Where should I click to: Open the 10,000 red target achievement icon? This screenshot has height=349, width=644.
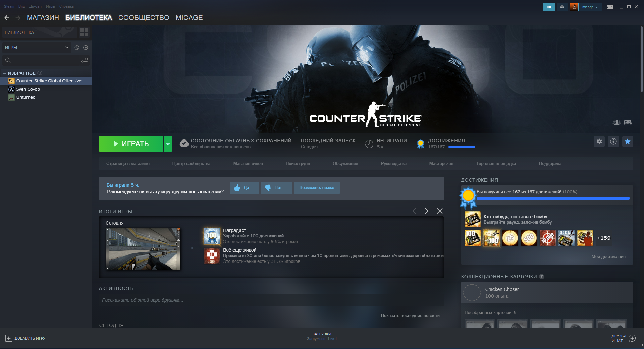point(548,238)
